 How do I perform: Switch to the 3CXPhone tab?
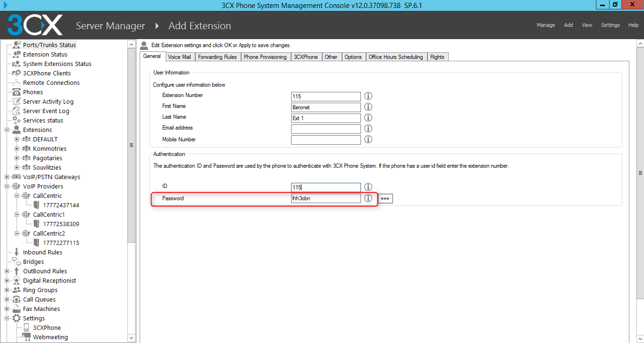point(306,57)
